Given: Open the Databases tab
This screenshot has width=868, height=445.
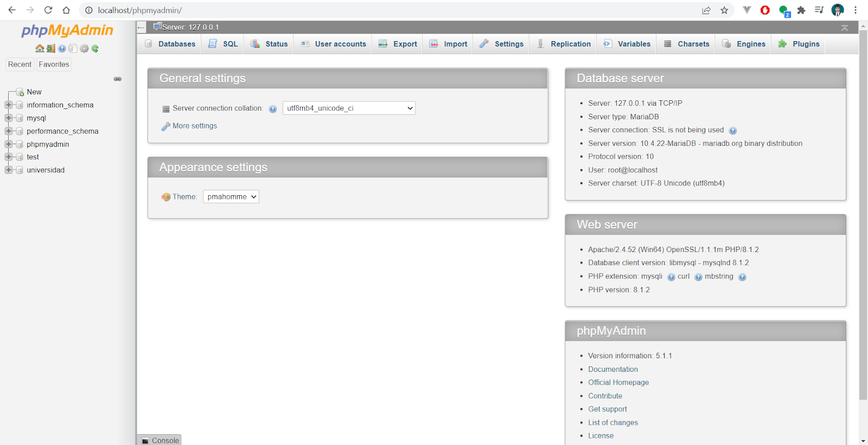Looking at the screenshot, I should (x=170, y=44).
